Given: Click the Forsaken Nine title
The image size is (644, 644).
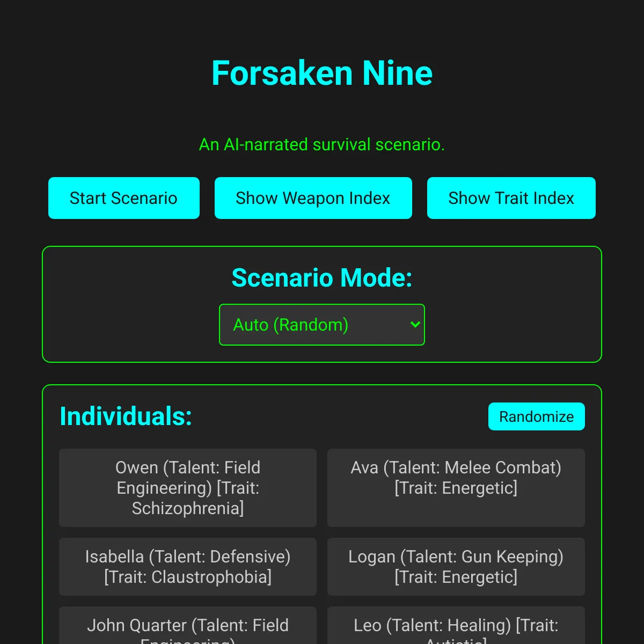Looking at the screenshot, I should click(322, 73).
